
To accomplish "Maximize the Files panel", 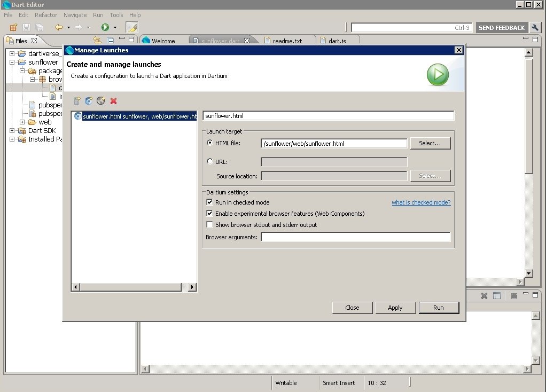I will [131, 40].
